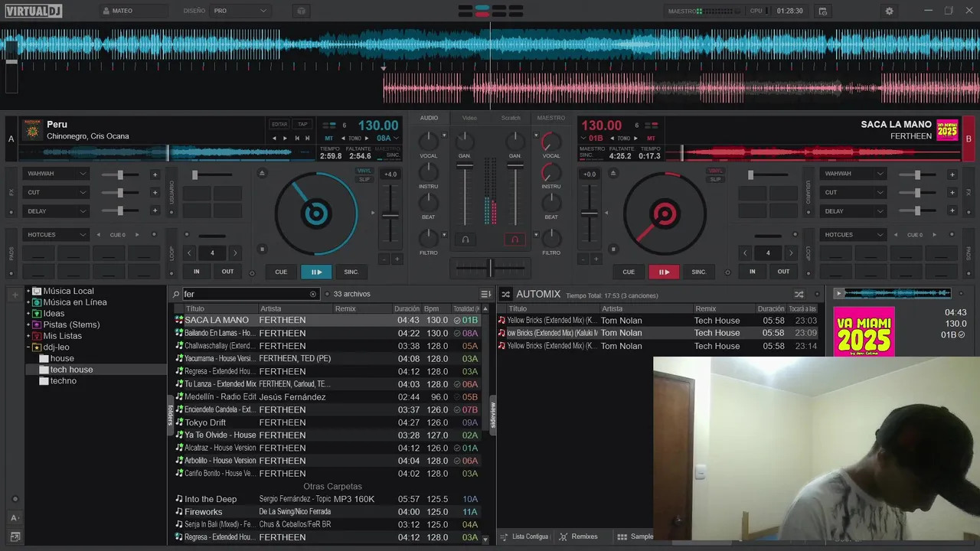Image resolution: width=980 pixels, height=551 pixels.
Task: Halve the loop length on deck A
Action: coord(189,253)
